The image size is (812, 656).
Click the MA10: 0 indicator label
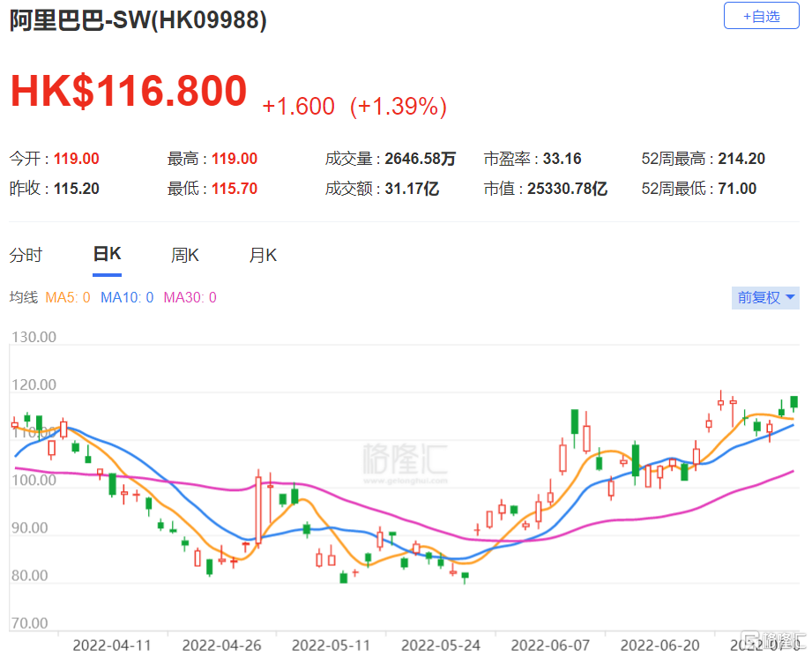tap(127, 298)
